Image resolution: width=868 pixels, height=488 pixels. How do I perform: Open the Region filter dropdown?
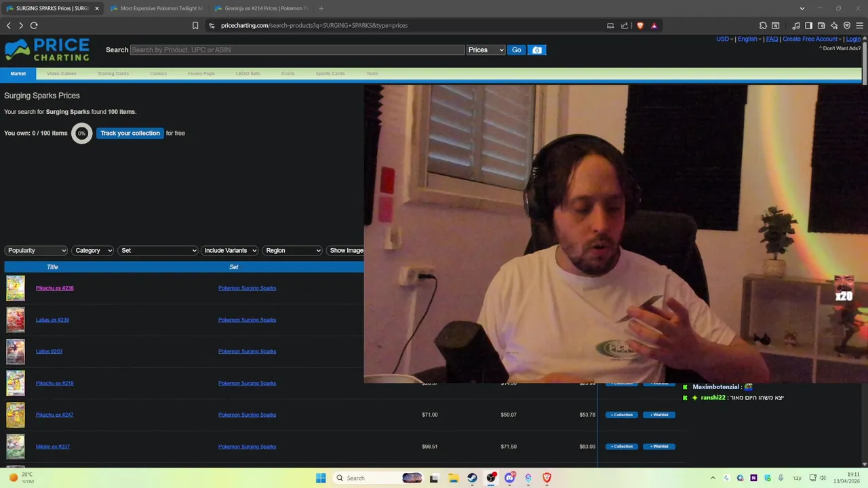click(x=292, y=251)
